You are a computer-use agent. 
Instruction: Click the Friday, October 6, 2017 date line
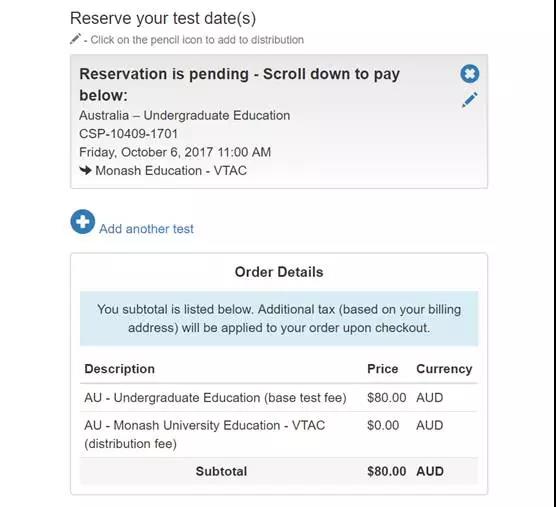pos(175,152)
